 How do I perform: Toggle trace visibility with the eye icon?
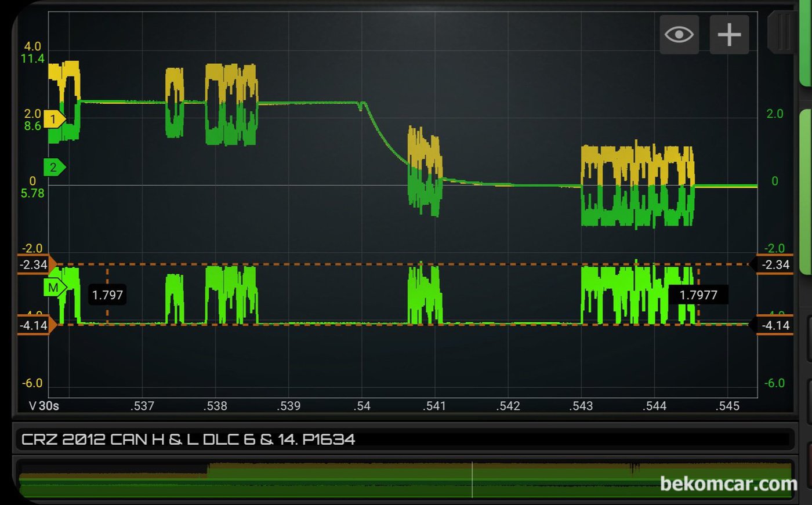click(x=679, y=35)
